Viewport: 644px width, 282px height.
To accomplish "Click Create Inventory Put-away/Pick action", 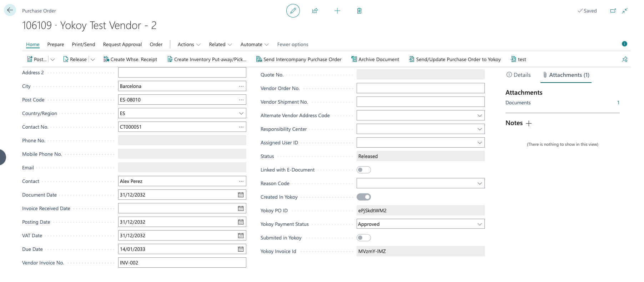I will click(x=207, y=59).
